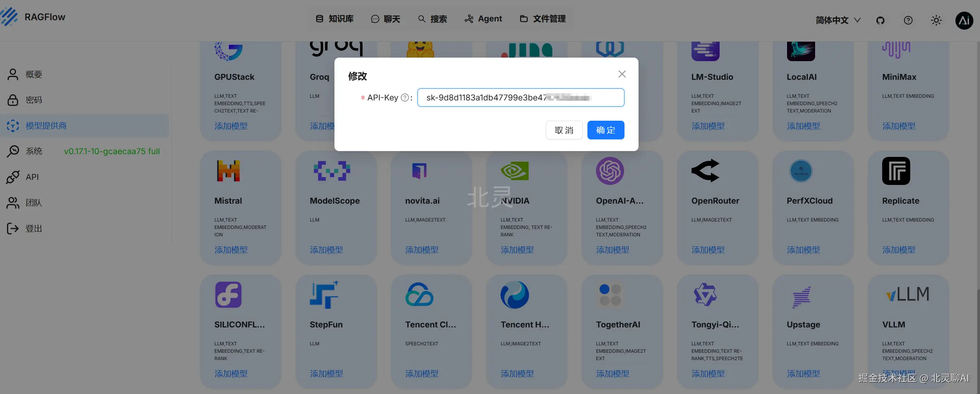Click the Tongyi-Qianwen logo icon
The image size is (980, 394).
705,295
